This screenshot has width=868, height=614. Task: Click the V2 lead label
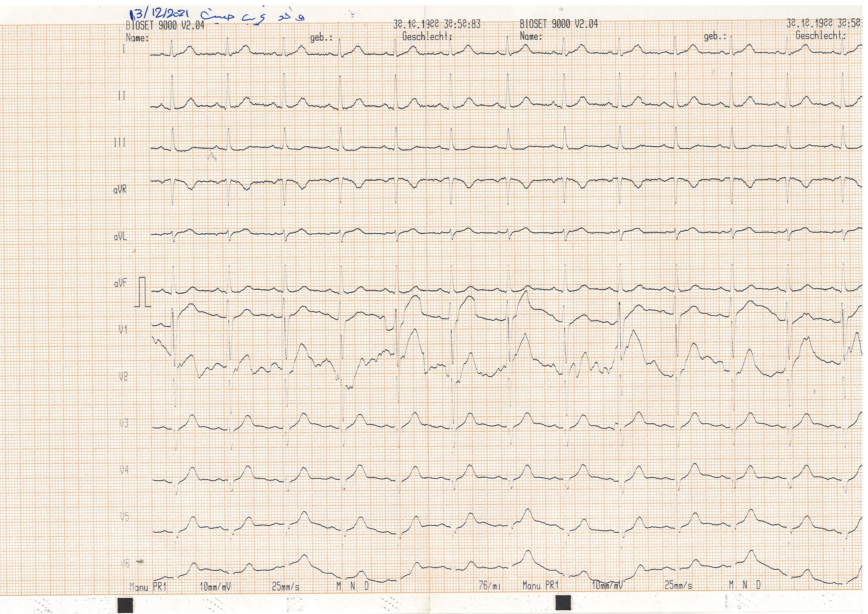point(124,376)
